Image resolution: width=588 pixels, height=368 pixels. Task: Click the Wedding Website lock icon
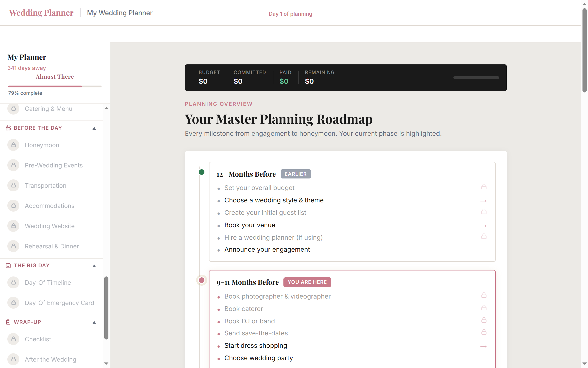pos(13,226)
